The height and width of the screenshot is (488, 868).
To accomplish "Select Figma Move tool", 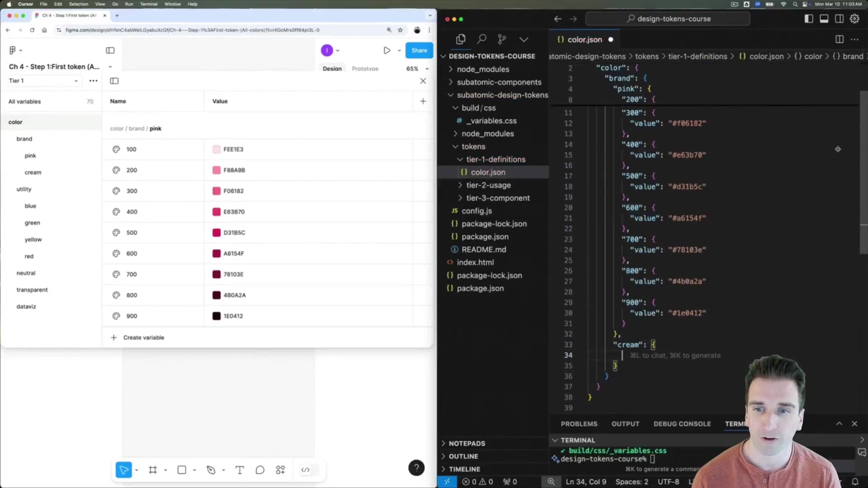I will click(x=123, y=470).
